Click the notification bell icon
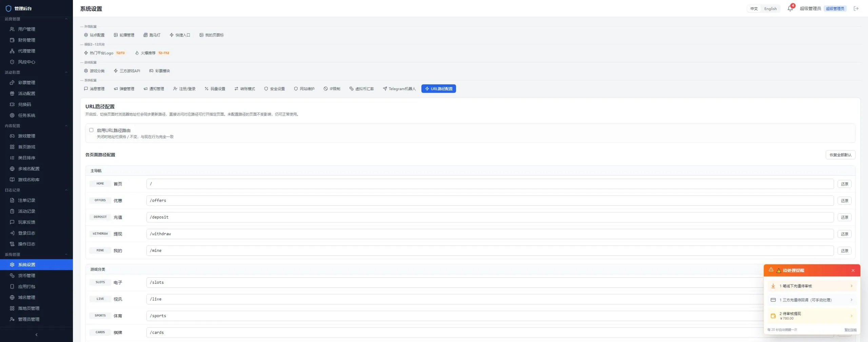The image size is (868, 342). 790,8
